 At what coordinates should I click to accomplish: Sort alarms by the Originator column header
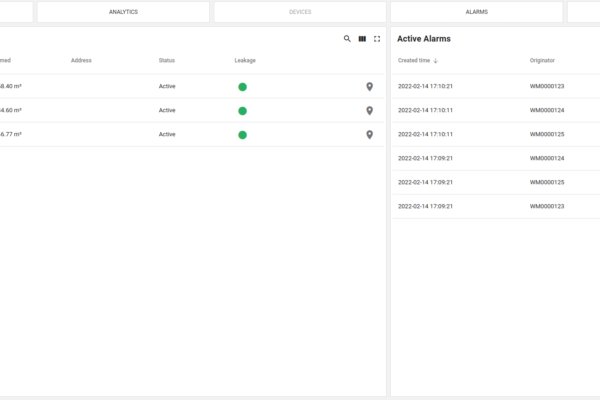[x=542, y=61]
